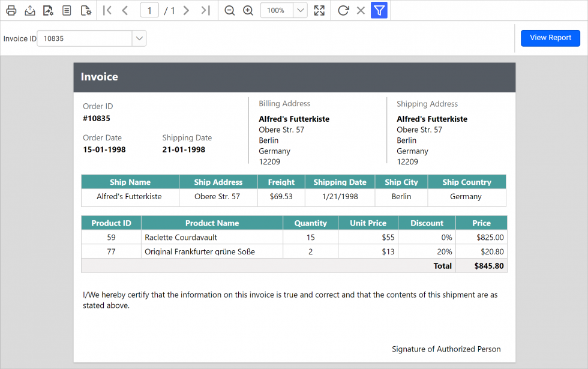Toggle fit to page icon
The width and height of the screenshot is (588, 369).
pyautogui.click(x=319, y=11)
